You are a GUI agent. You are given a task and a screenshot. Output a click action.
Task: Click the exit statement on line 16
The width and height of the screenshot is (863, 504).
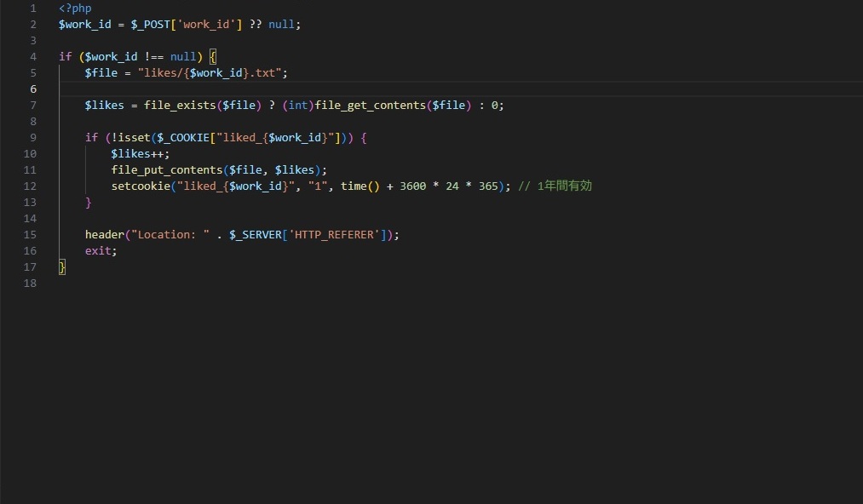pyautogui.click(x=98, y=250)
